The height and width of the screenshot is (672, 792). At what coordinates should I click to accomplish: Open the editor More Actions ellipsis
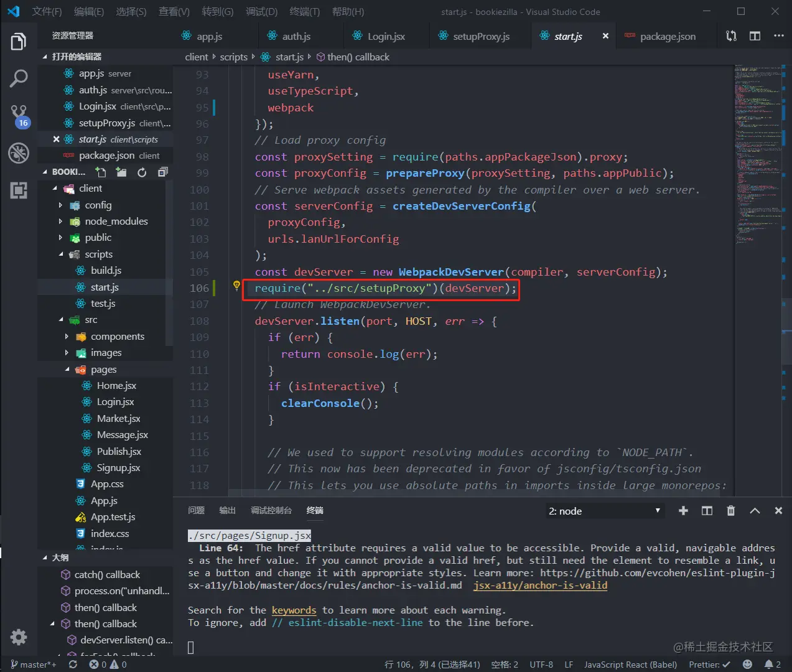tap(778, 36)
